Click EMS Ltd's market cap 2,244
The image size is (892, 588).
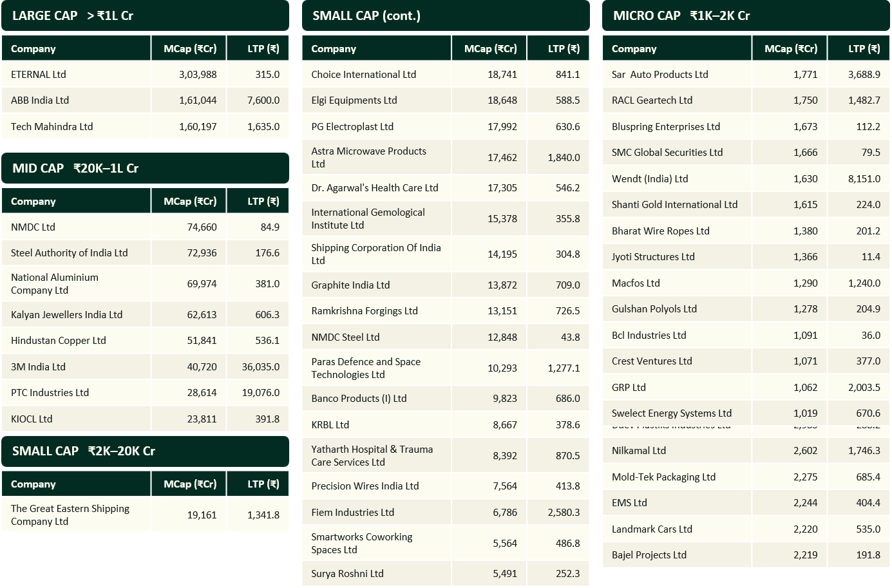(806, 503)
